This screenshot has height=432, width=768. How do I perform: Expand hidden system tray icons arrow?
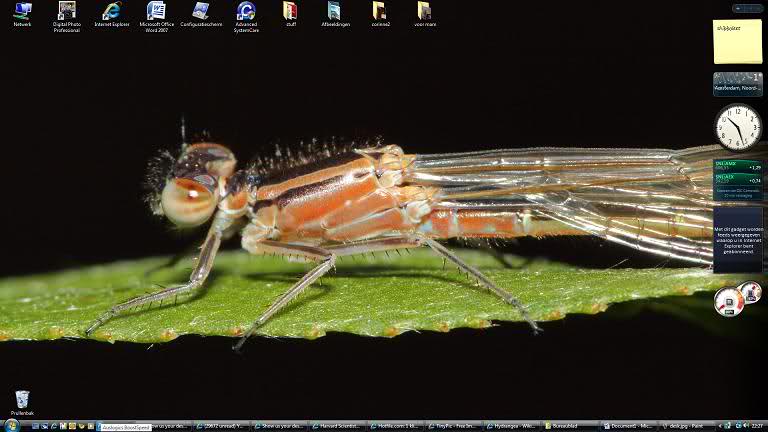click(x=720, y=426)
